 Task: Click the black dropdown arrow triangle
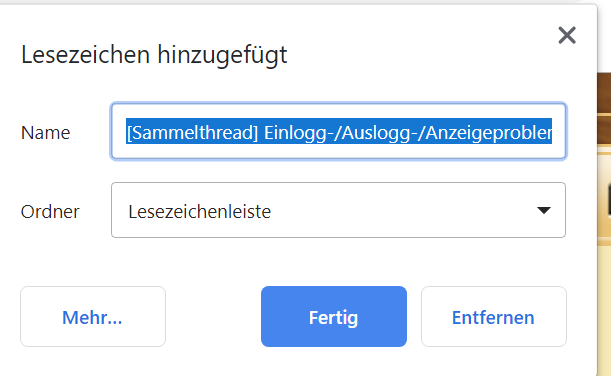pos(544,210)
